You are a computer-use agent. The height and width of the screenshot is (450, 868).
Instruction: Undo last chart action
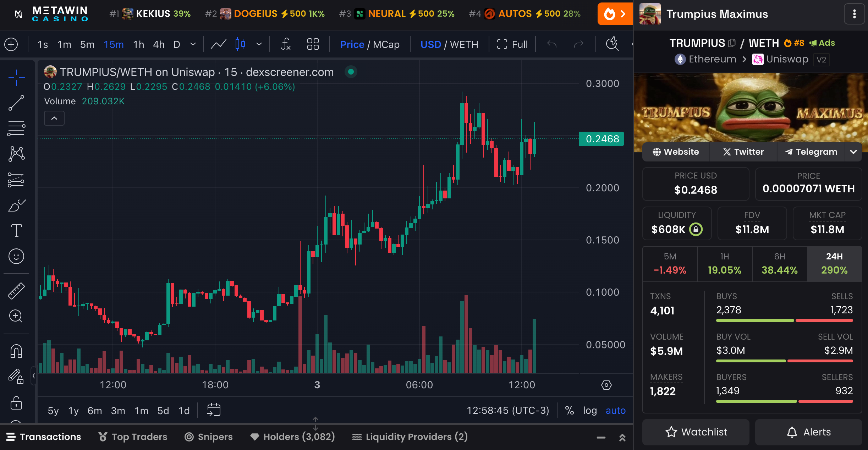pyautogui.click(x=552, y=44)
